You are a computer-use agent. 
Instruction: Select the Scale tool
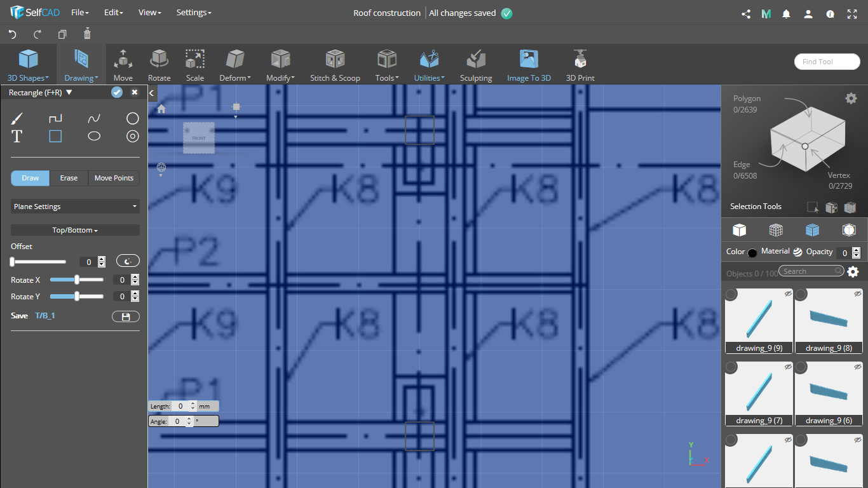[x=195, y=65]
